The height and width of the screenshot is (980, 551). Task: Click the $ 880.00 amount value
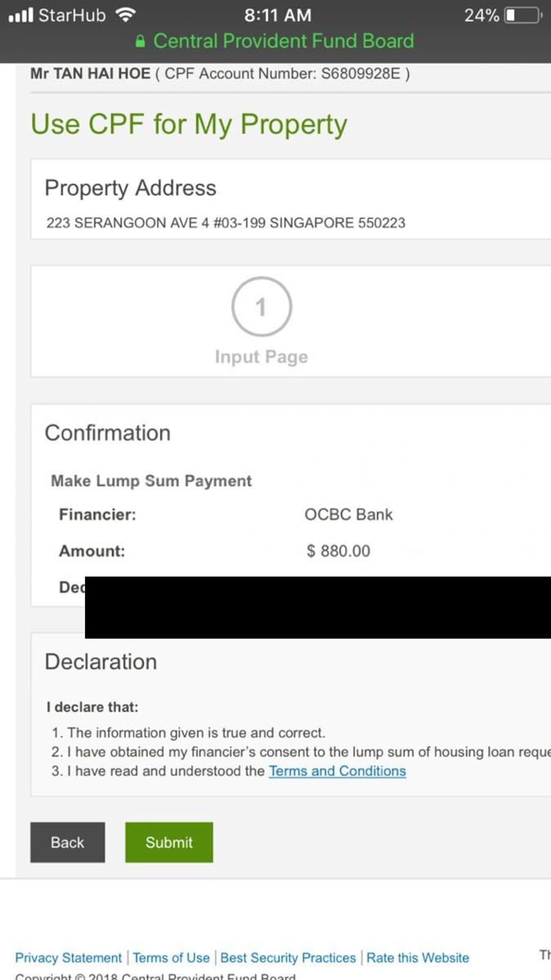click(x=339, y=551)
